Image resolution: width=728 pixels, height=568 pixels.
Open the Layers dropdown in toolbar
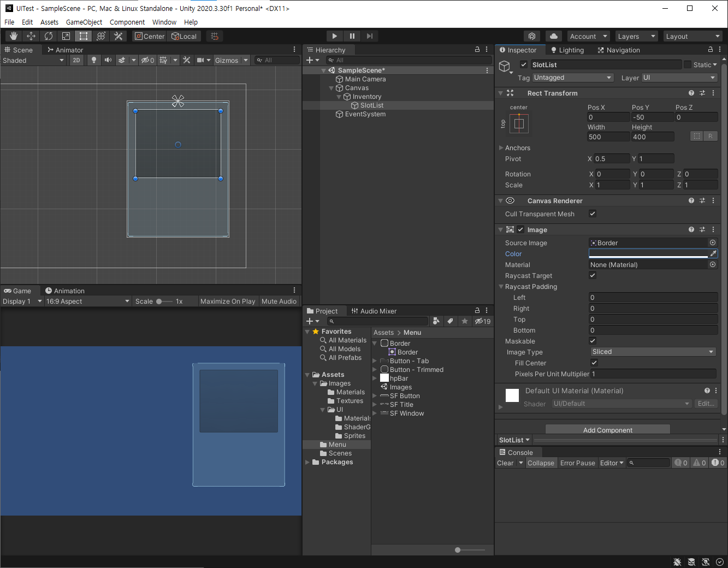(636, 36)
